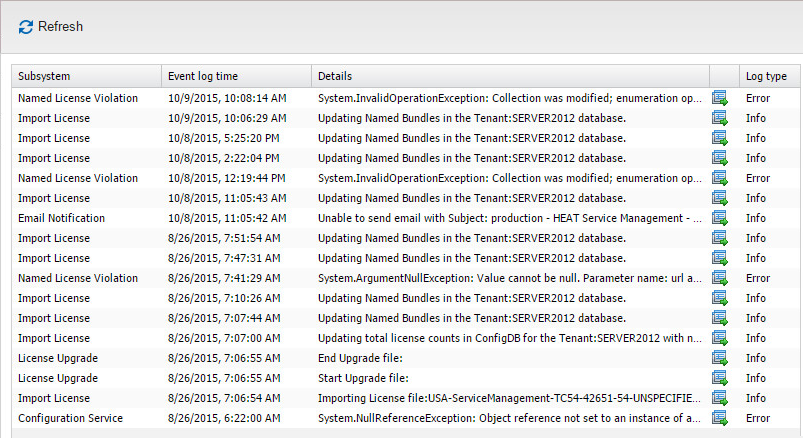The width and height of the screenshot is (803, 438).
Task: Click details icon for Start Upgrade file row
Action: pos(719,378)
